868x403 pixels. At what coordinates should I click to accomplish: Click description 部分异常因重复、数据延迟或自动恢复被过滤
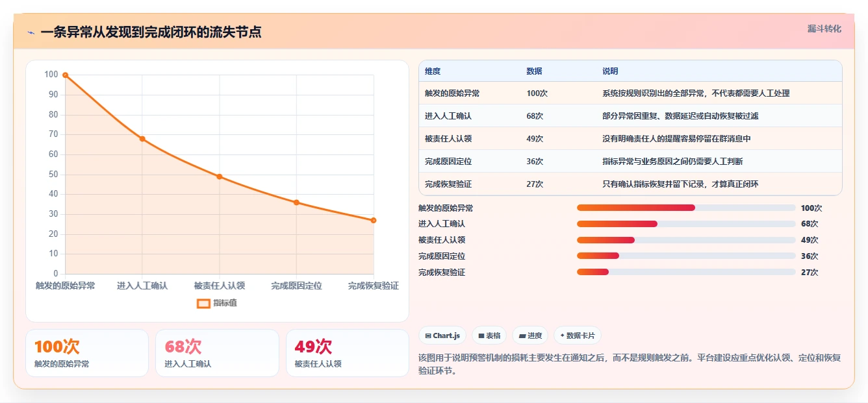pyautogui.click(x=680, y=116)
